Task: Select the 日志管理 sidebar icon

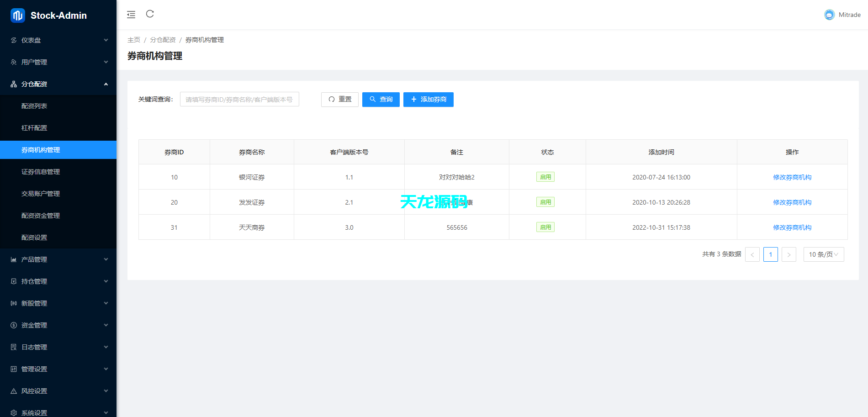Action: click(13, 347)
